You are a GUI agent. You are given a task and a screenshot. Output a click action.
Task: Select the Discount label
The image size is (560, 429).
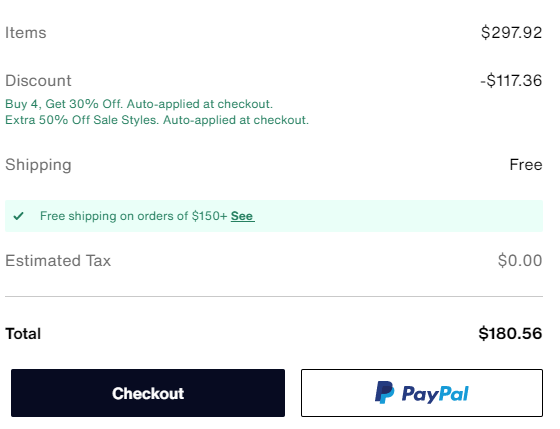[x=38, y=80]
